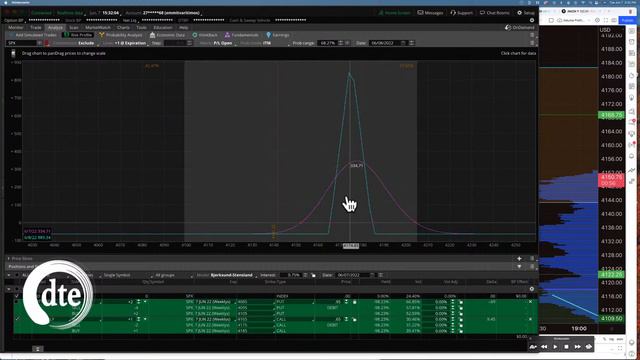Open the Help tab
The image size is (640, 360).
click(184, 27)
